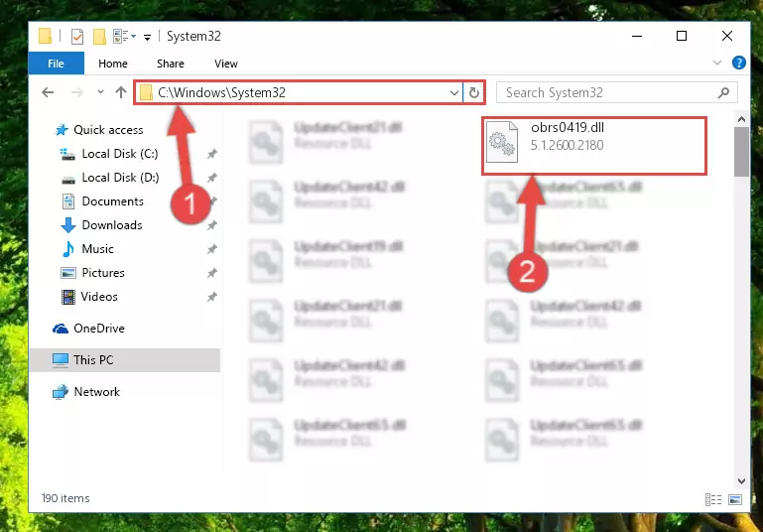Expand the ribbon with the chevron
The image size is (763, 532).
click(716, 63)
